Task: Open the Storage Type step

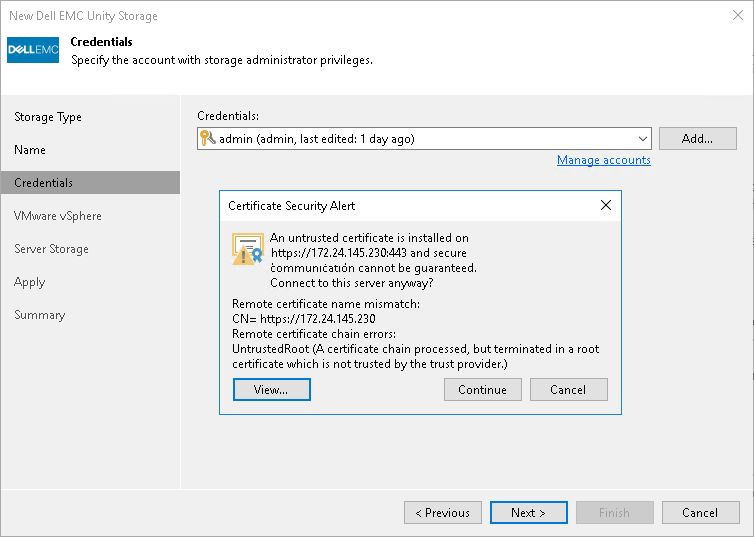Action: tap(48, 117)
